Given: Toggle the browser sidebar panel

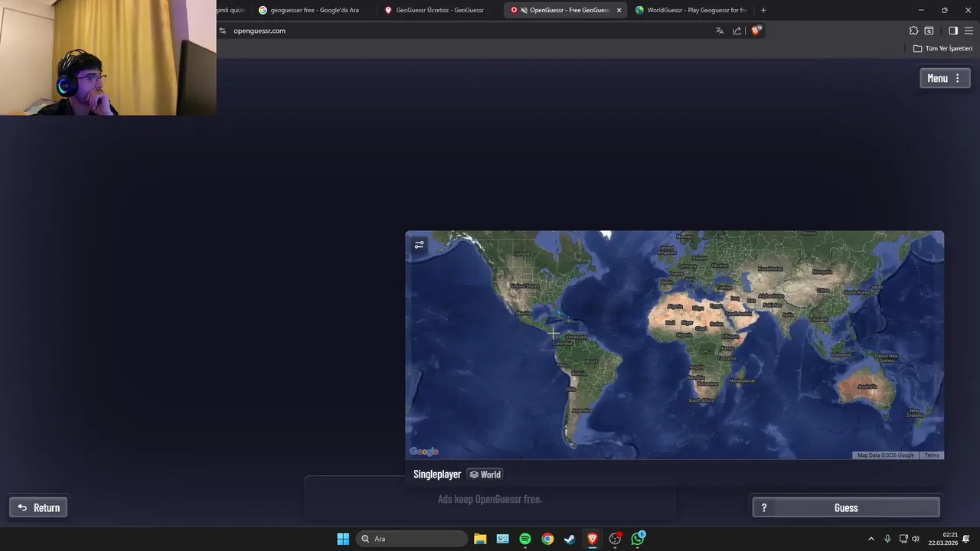Looking at the screenshot, I should [x=953, y=31].
